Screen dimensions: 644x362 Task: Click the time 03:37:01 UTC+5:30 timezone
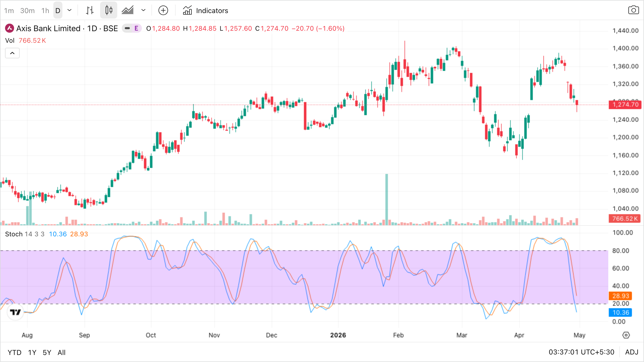(581, 352)
